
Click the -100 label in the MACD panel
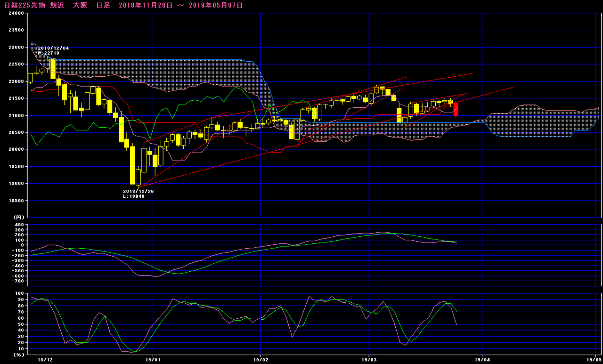[18, 250]
